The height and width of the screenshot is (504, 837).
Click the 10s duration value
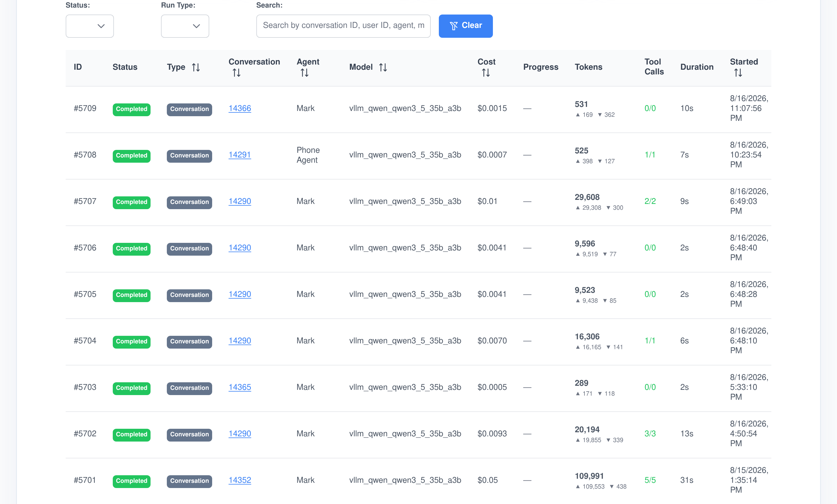(x=686, y=108)
